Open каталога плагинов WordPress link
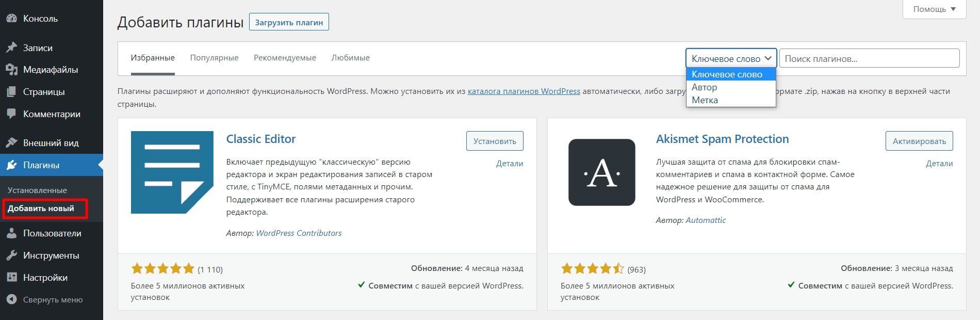980x320 pixels. click(524, 91)
